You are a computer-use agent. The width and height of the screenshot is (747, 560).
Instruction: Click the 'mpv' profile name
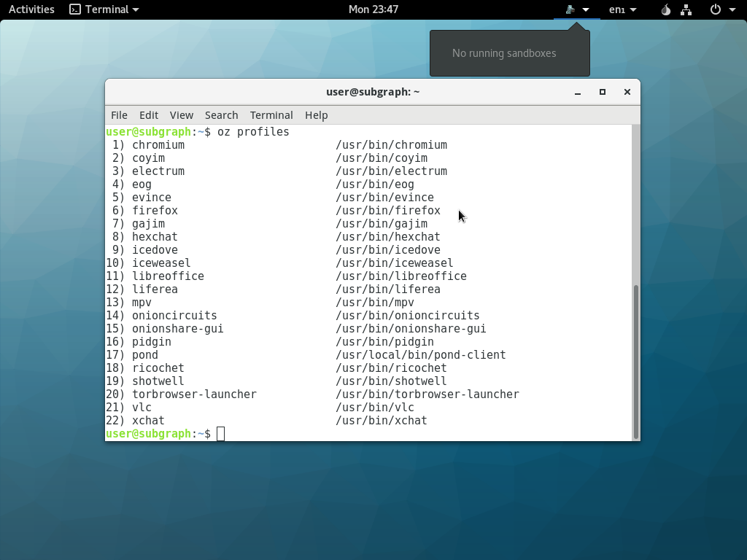tap(142, 303)
